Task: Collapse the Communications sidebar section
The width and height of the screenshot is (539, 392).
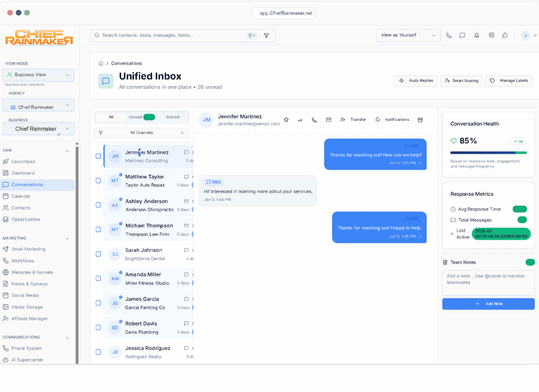Action: (67, 338)
